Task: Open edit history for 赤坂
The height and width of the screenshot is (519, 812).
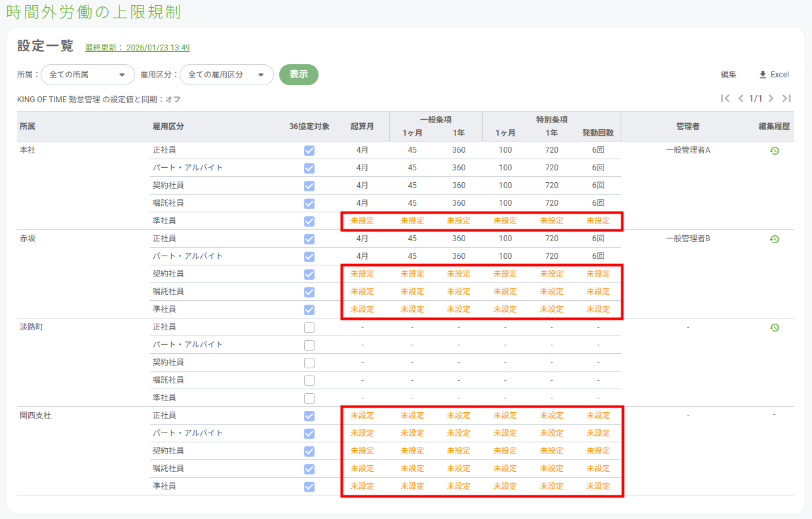Action: [x=774, y=239]
